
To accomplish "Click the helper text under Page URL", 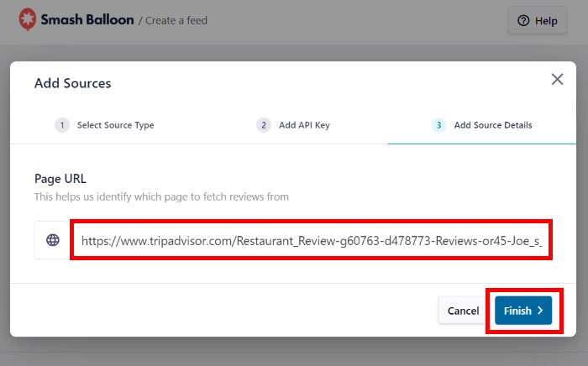I will (x=161, y=196).
